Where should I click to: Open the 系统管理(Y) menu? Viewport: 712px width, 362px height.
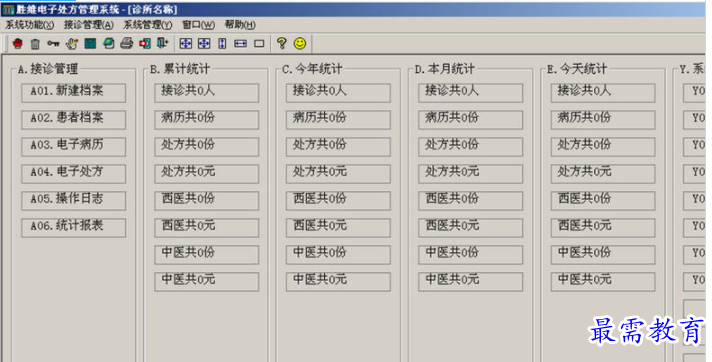pos(148,25)
